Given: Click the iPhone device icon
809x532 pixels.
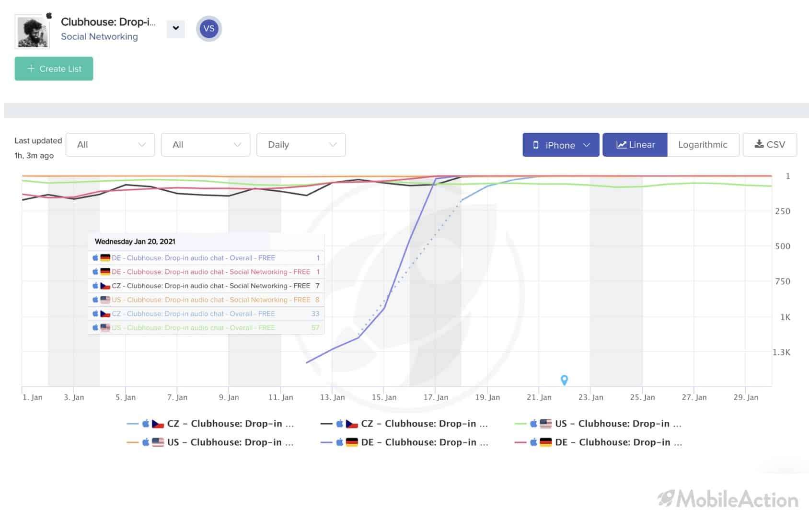Looking at the screenshot, I should (536, 145).
